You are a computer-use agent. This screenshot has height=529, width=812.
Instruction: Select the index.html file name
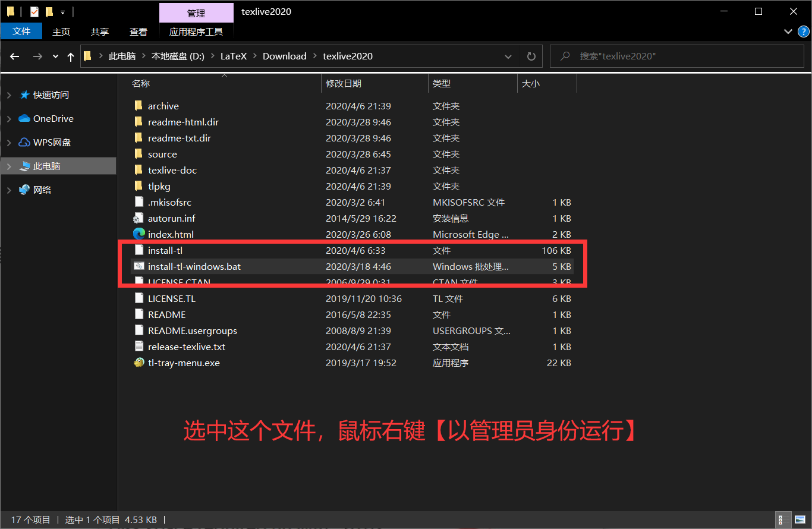click(x=171, y=234)
